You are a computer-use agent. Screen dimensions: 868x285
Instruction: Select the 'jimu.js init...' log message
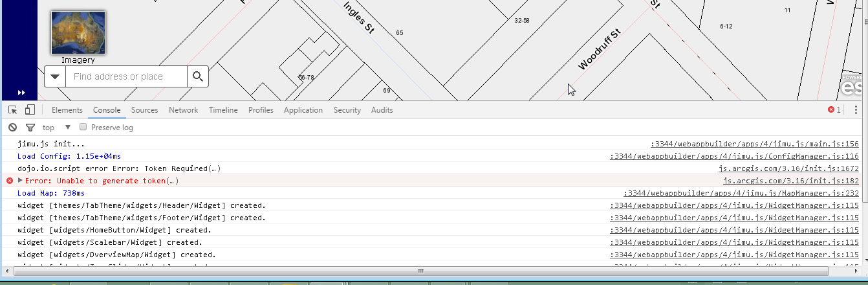click(51, 144)
